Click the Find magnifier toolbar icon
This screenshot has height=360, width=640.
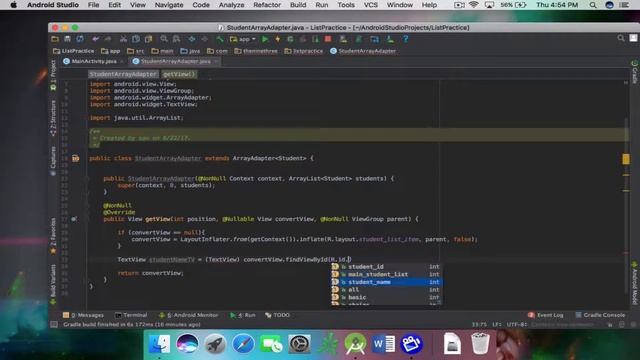pyautogui.click(x=164, y=39)
